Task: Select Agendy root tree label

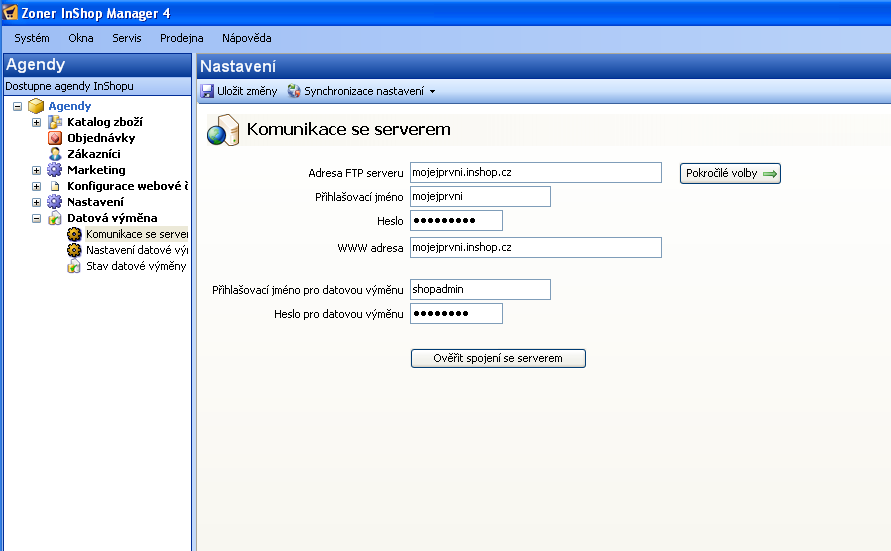Action: 69,106
